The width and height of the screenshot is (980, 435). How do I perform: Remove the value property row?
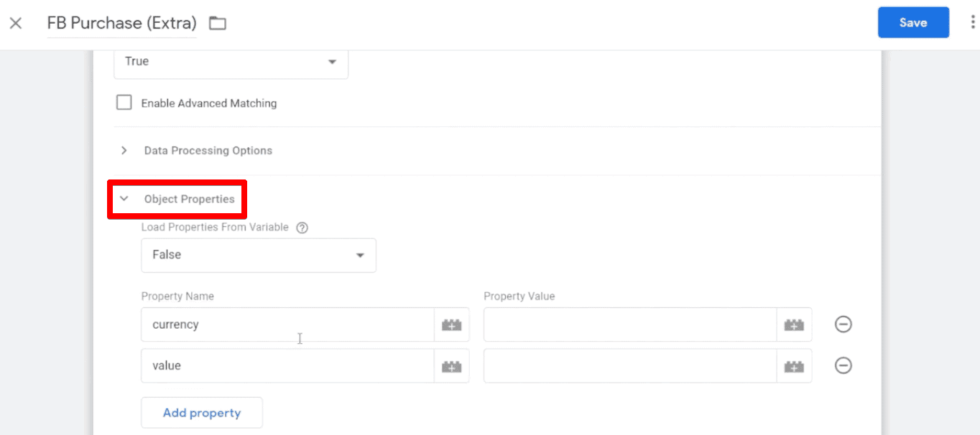coord(843,365)
